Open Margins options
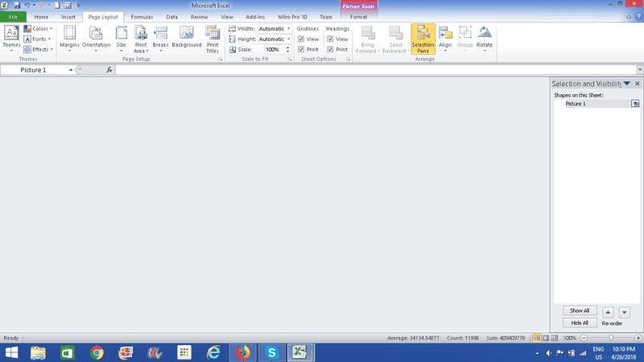The height and width of the screenshot is (362, 644). pos(69,39)
